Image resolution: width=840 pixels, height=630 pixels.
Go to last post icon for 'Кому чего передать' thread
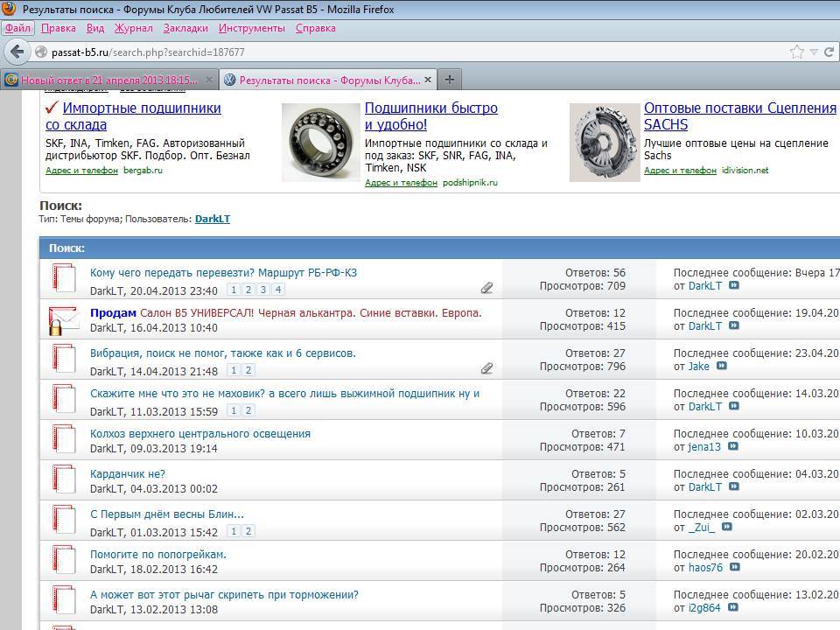(x=734, y=285)
